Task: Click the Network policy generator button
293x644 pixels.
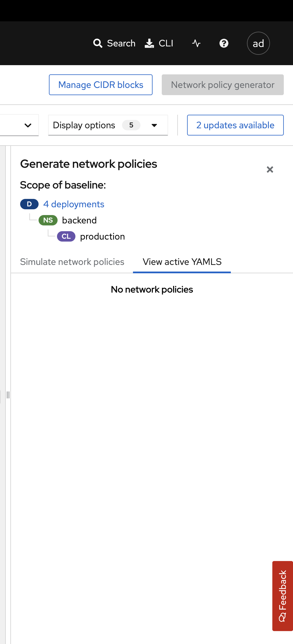Action: click(x=223, y=85)
